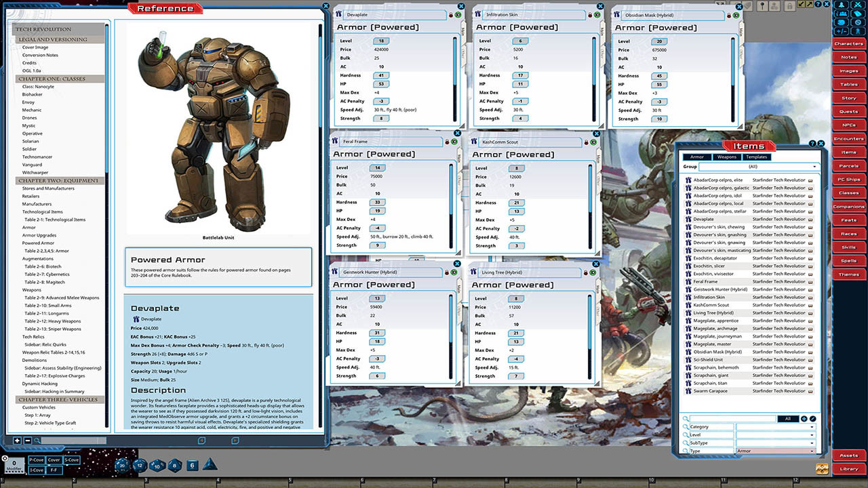Click the Reference panel vertical scrollbar

click(x=321, y=203)
